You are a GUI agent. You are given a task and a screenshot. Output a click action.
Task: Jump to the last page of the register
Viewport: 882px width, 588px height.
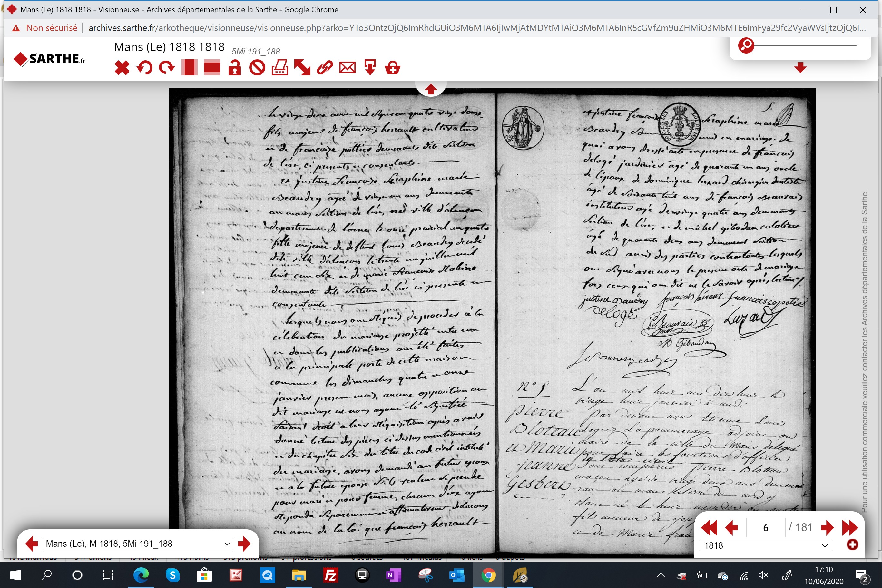850,528
